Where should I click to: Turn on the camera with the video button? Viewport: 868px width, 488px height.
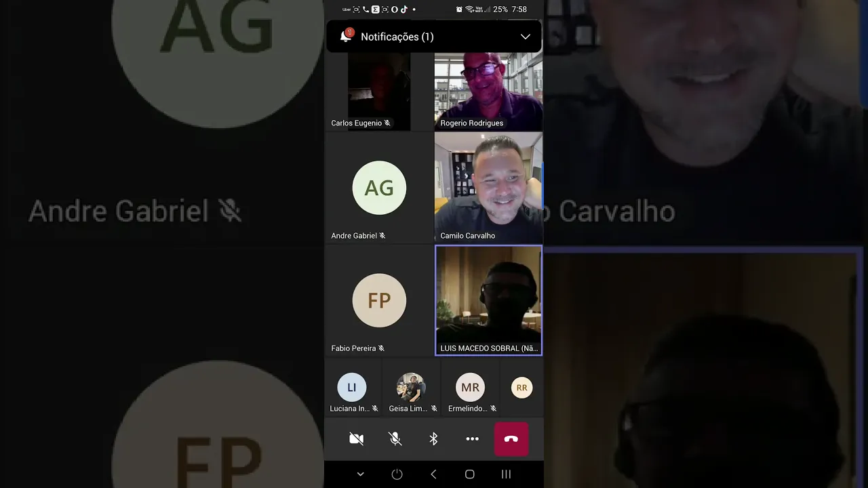tap(356, 439)
